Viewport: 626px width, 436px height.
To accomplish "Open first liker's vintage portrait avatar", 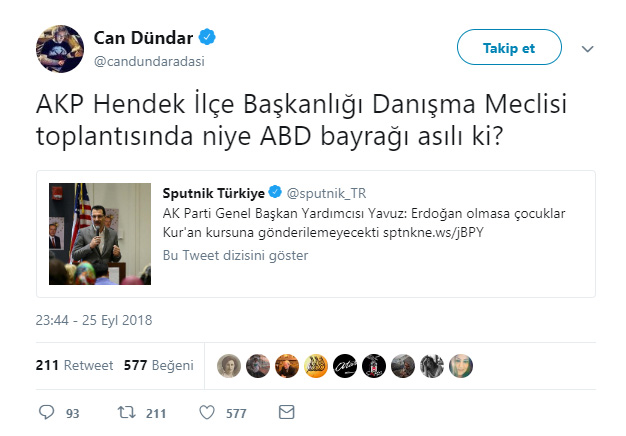I will (x=229, y=366).
